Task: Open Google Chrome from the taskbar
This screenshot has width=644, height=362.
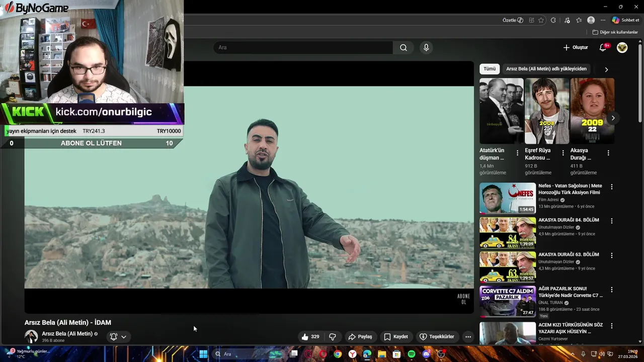Action: pos(338,354)
